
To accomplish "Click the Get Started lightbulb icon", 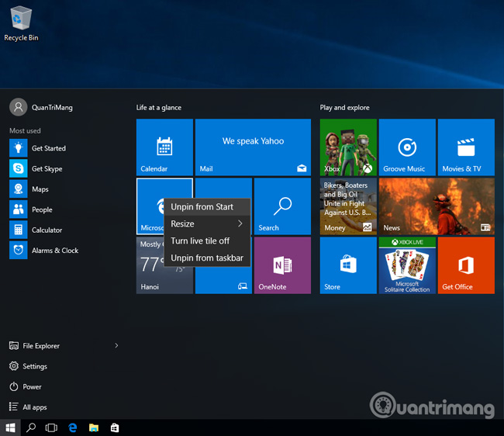I will 19,148.
